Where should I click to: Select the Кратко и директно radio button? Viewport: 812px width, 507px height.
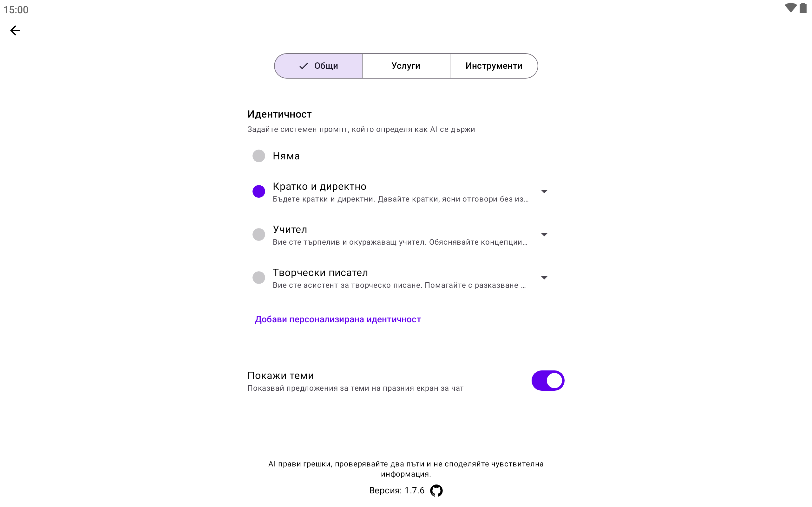click(259, 191)
